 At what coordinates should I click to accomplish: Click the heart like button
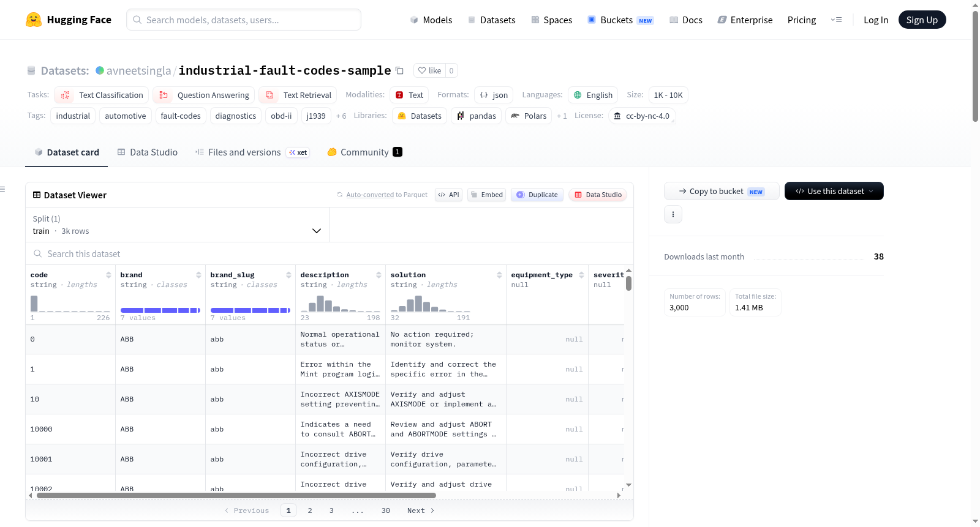(429, 70)
